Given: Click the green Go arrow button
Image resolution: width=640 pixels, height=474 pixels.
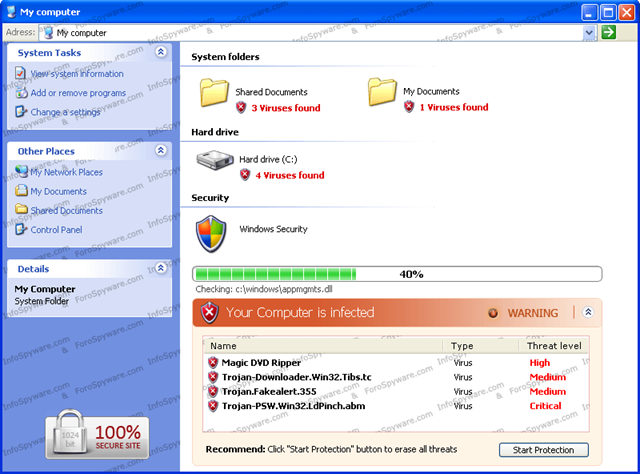Looking at the screenshot, I should 609,32.
